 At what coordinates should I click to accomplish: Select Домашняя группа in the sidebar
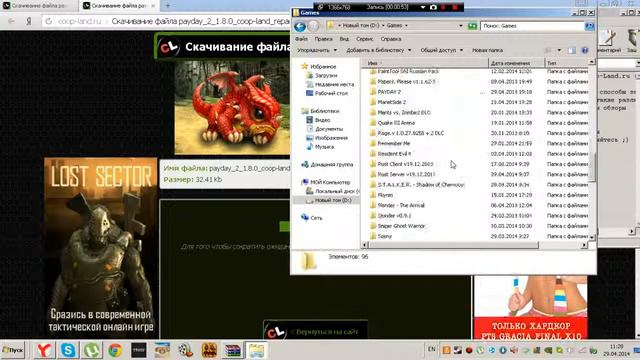pyautogui.click(x=327, y=165)
